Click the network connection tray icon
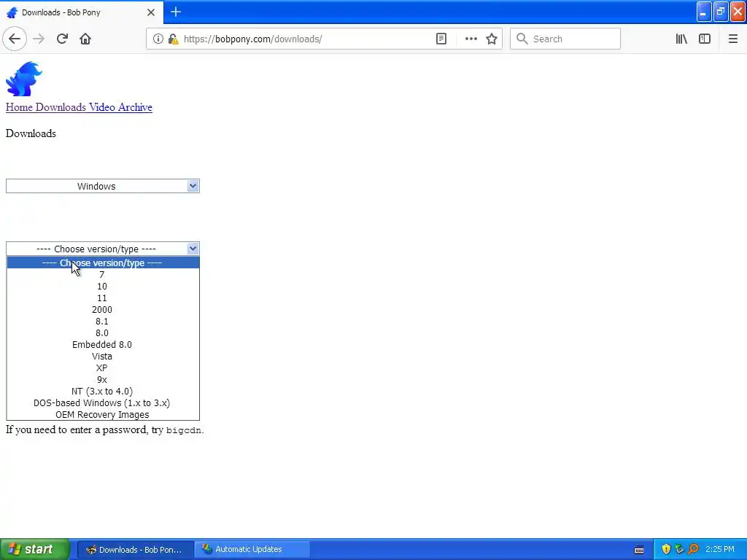This screenshot has width=747, height=560. (679, 550)
